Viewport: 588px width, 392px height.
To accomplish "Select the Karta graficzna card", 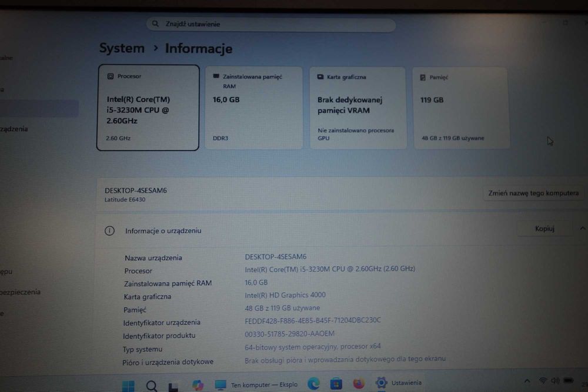I will tap(358, 108).
